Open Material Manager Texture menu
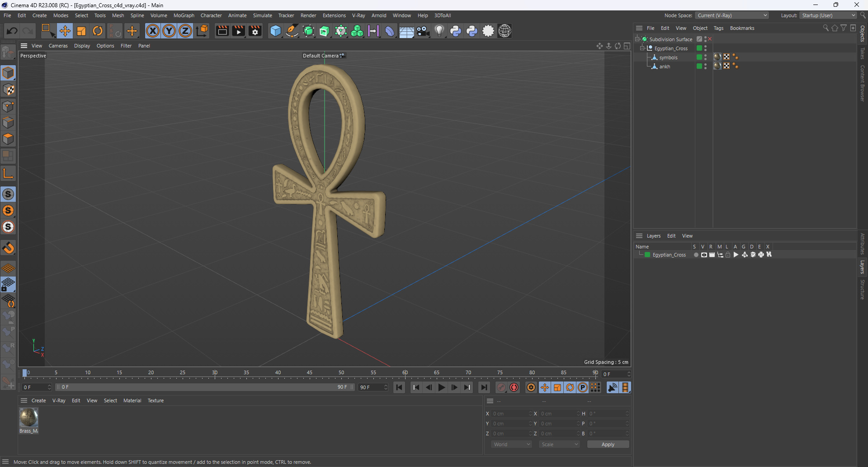The height and width of the screenshot is (467, 868). click(x=156, y=400)
